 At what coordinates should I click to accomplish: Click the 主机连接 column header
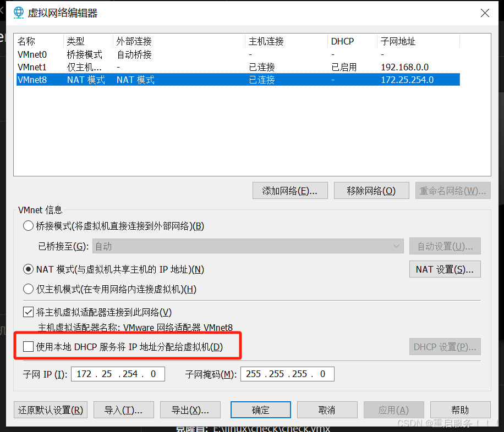click(287, 41)
